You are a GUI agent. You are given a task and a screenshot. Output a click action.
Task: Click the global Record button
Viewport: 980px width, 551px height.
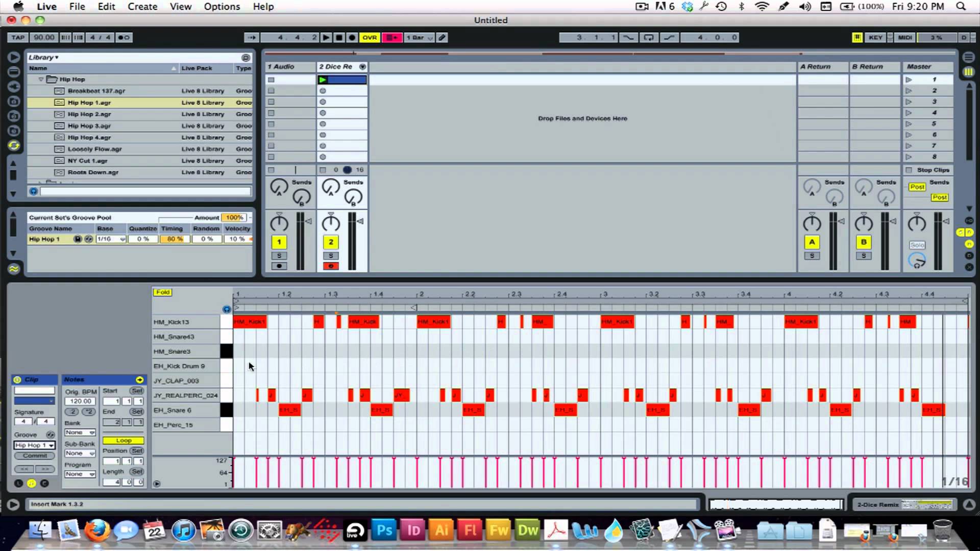352,37
